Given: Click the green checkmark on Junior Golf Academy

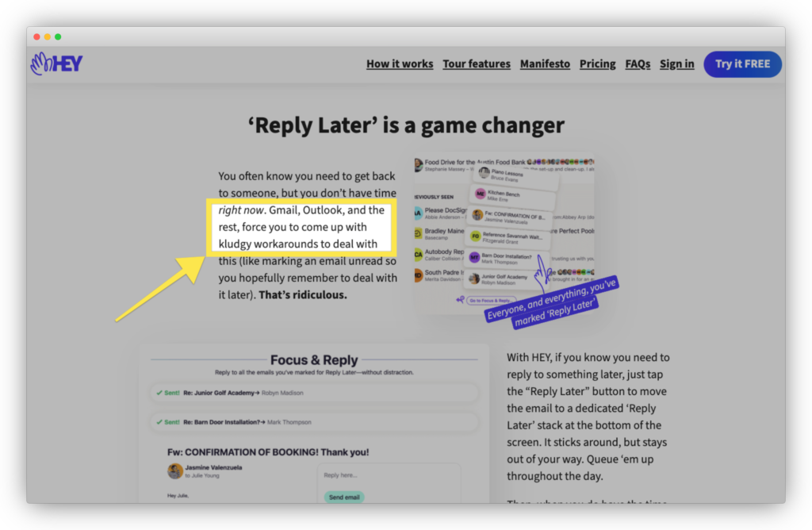Looking at the screenshot, I should pyautogui.click(x=159, y=393).
